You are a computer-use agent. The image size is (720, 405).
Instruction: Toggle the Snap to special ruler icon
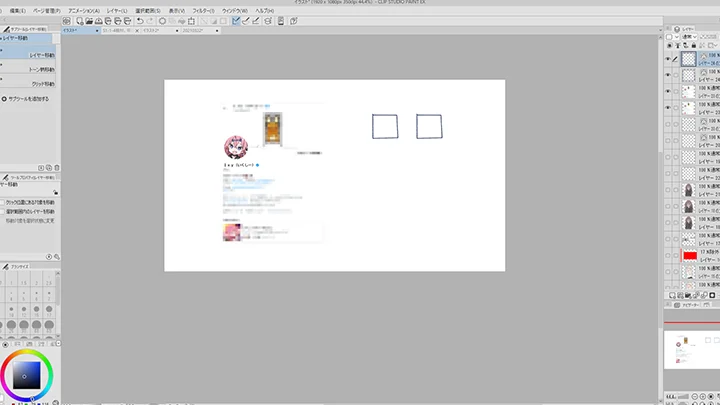pyautogui.click(x=246, y=21)
